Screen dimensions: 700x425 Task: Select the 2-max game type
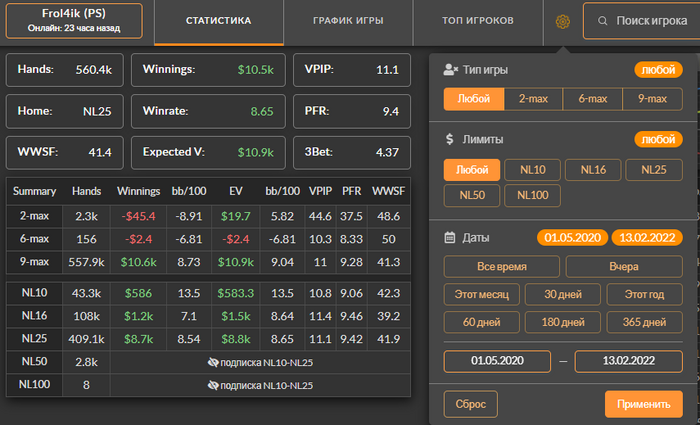coord(533,99)
